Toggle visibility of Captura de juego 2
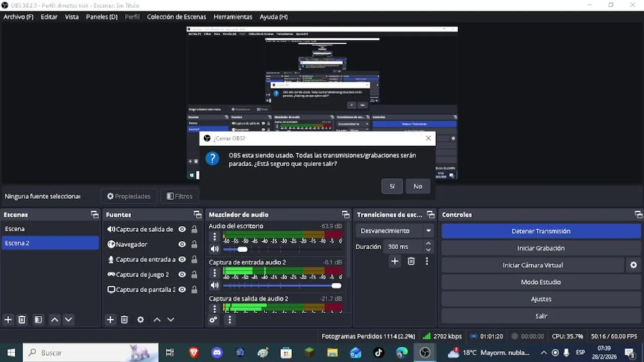The image size is (644, 362). (x=182, y=275)
